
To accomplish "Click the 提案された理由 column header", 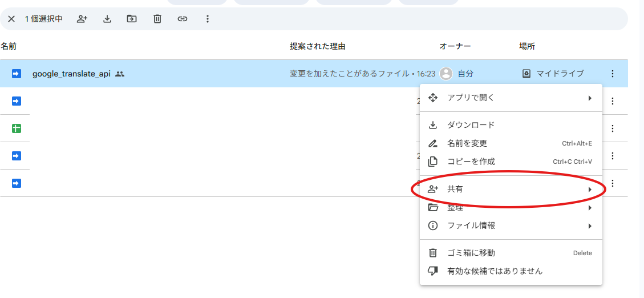I will pos(318,46).
